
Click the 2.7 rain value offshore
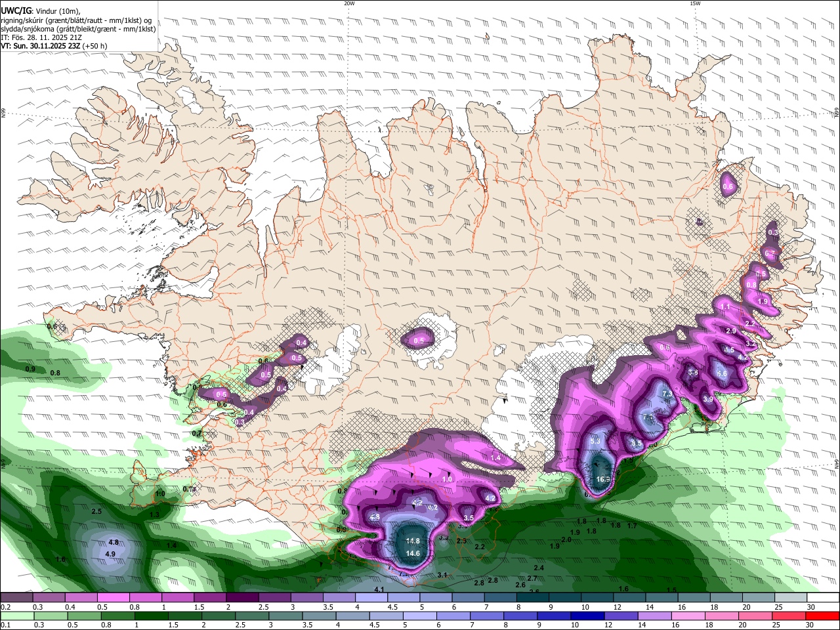(532, 578)
